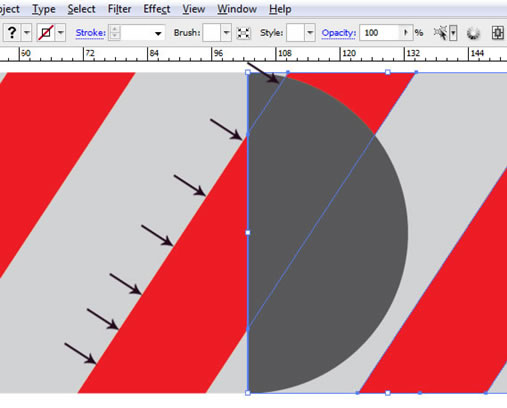
Task: Click the no-stroke swatch icon
Action: 46,33
